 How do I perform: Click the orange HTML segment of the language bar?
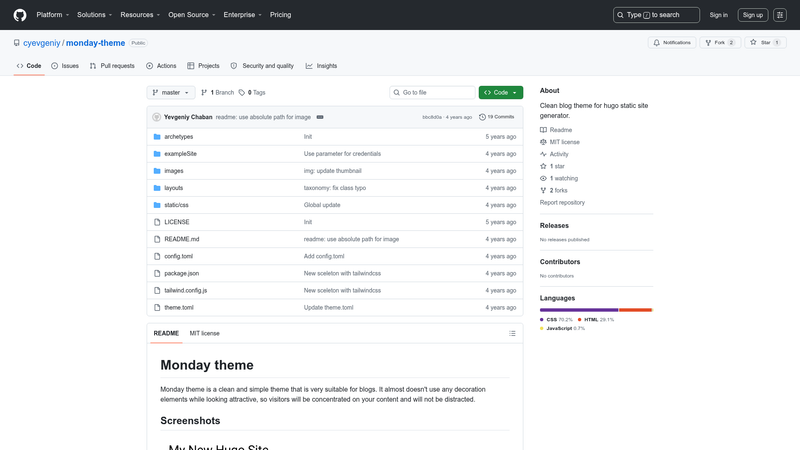pos(636,310)
